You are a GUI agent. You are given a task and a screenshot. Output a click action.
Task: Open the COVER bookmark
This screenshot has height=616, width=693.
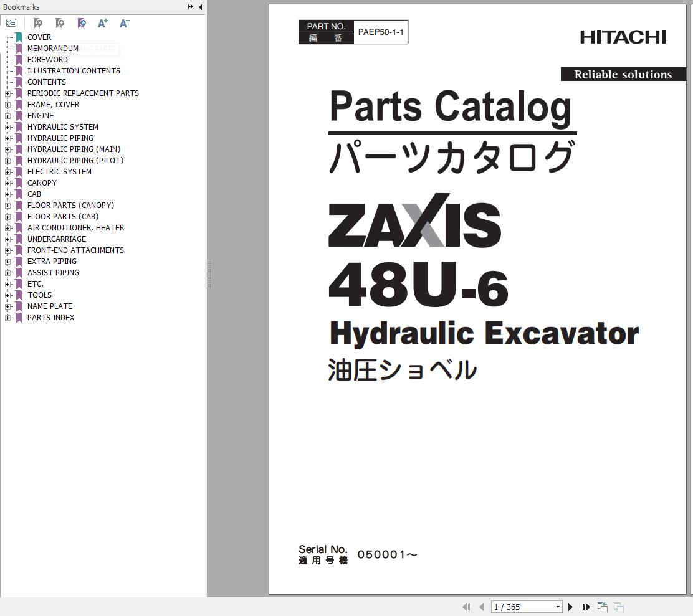(39, 37)
